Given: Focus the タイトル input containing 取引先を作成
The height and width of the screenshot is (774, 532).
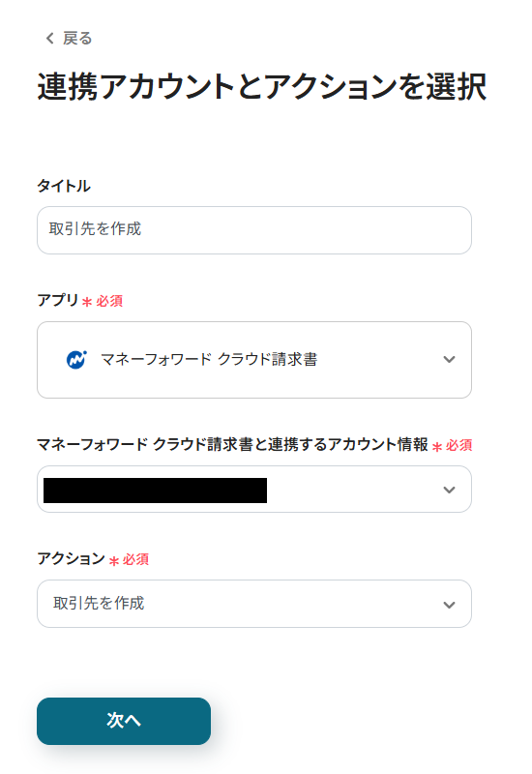Looking at the screenshot, I should [254, 230].
